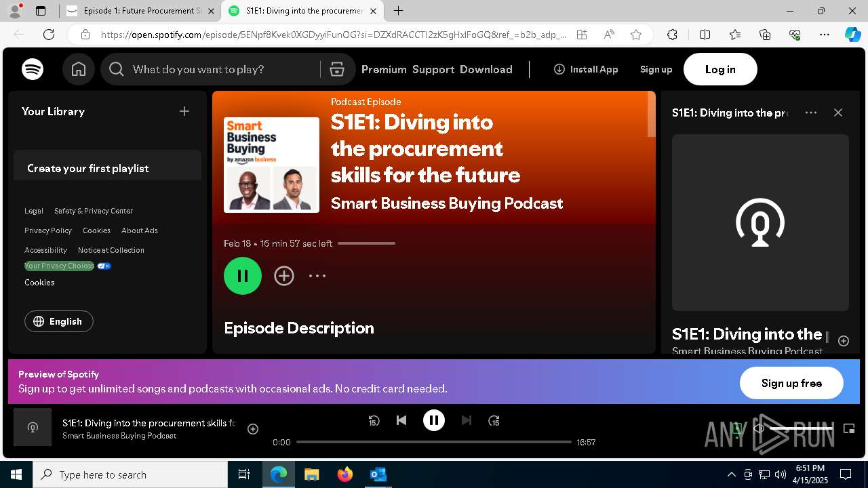The height and width of the screenshot is (488, 868).
Task: Open Legal link
Action: tap(34, 211)
